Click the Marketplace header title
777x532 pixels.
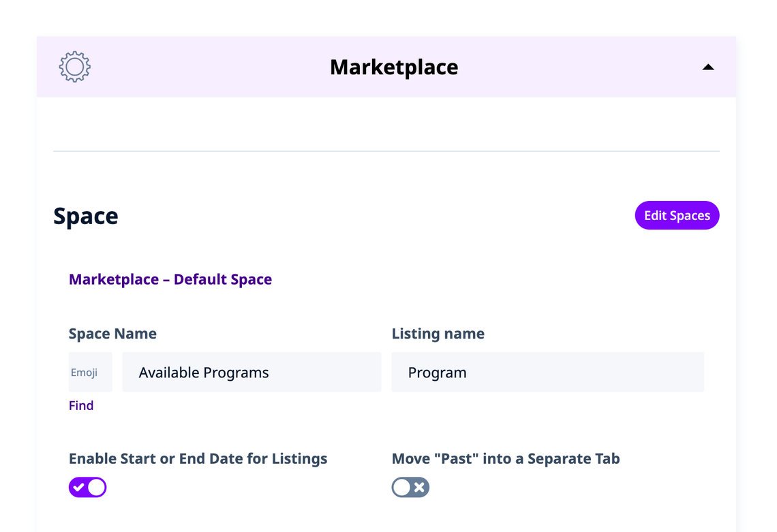coord(394,67)
